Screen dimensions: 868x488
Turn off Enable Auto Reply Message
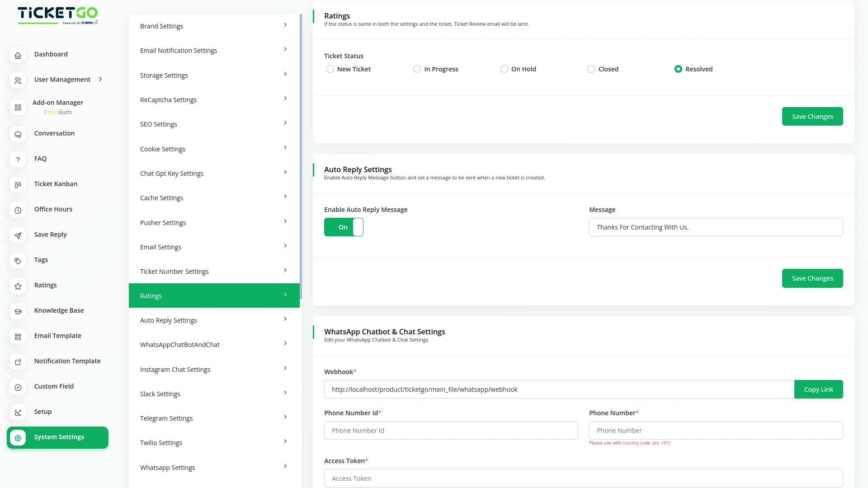(344, 227)
